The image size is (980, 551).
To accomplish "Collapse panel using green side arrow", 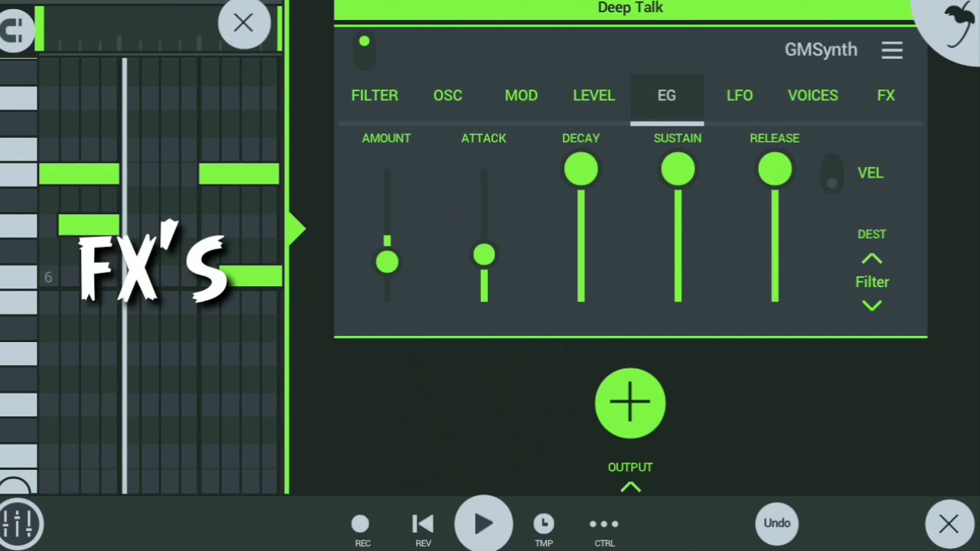I will [296, 229].
